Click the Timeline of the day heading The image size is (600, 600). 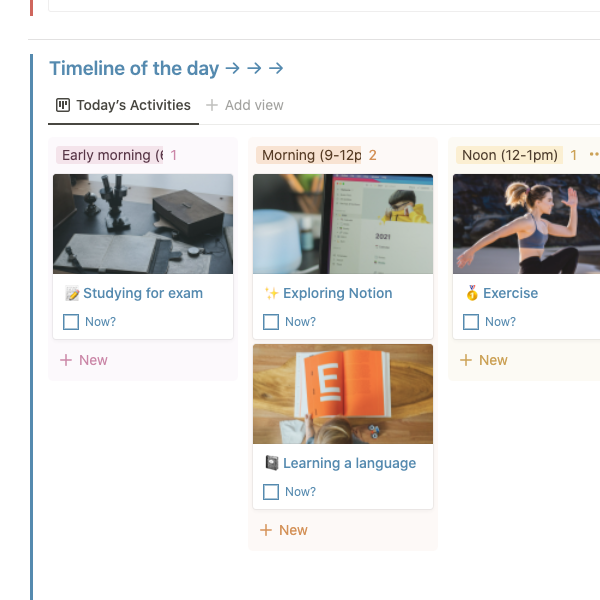(166, 68)
